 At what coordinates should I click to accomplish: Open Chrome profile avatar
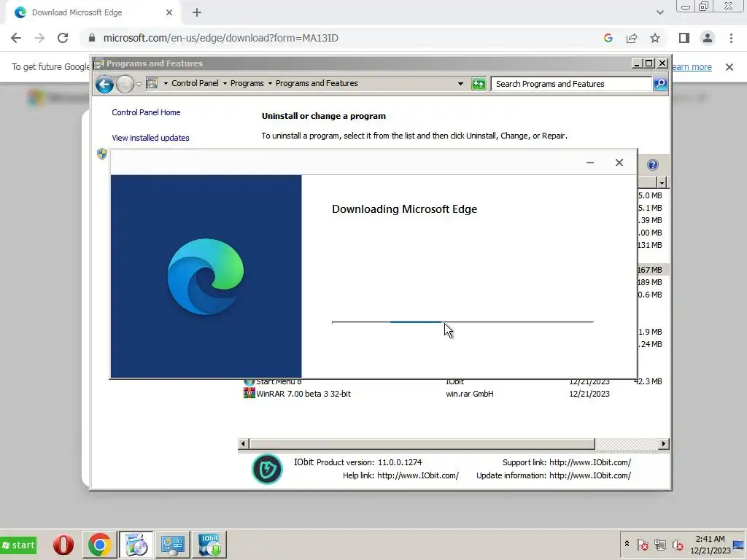708,38
